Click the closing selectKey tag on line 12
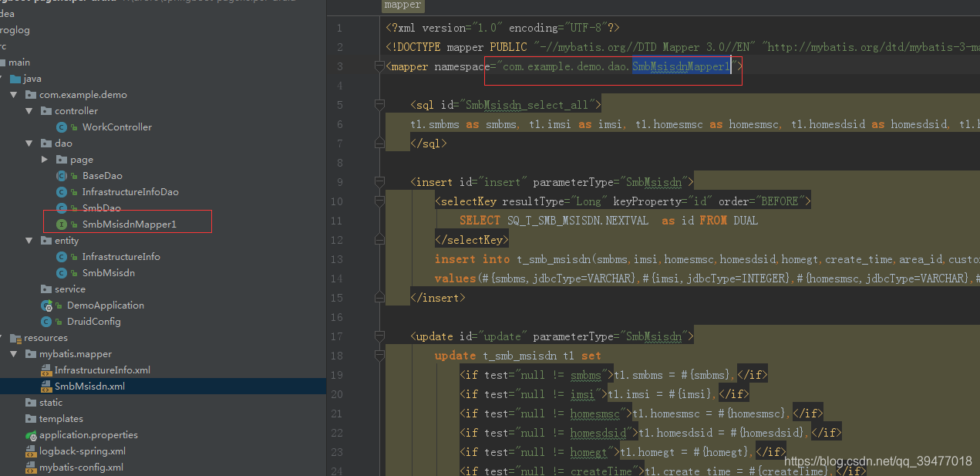Viewport: 980px width, 476px height. tap(471, 240)
